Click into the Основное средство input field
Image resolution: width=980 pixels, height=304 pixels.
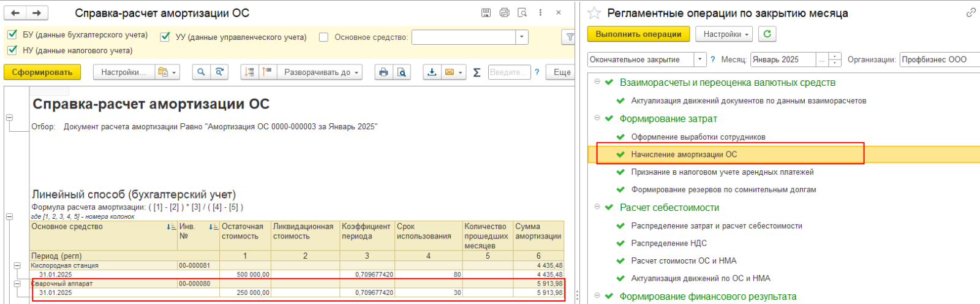(x=464, y=37)
